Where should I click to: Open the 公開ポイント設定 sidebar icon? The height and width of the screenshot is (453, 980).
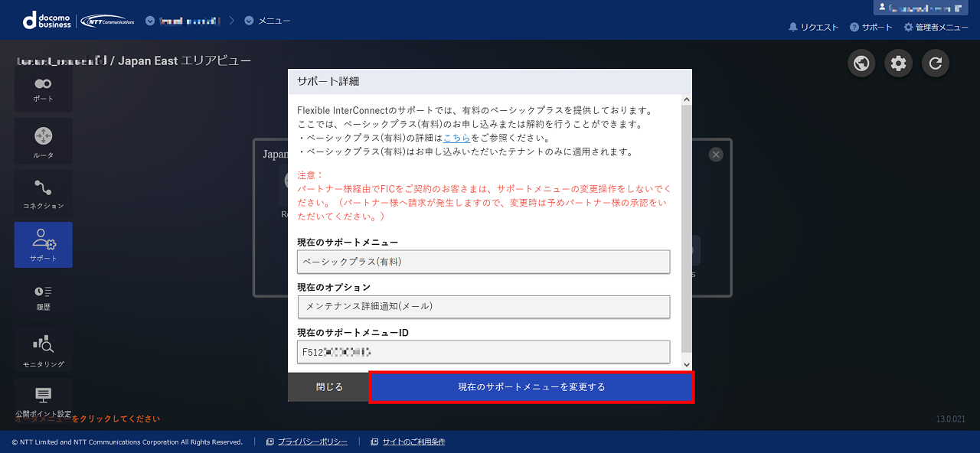point(43,401)
